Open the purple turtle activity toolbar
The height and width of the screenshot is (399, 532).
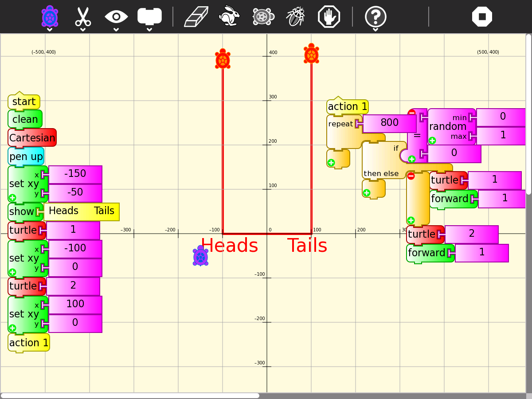point(50,17)
